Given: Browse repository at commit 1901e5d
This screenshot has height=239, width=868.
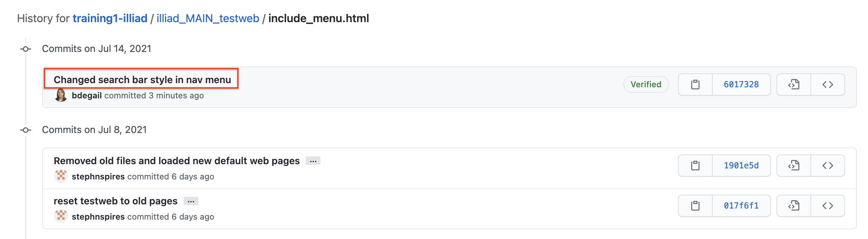Looking at the screenshot, I should pyautogui.click(x=828, y=166).
